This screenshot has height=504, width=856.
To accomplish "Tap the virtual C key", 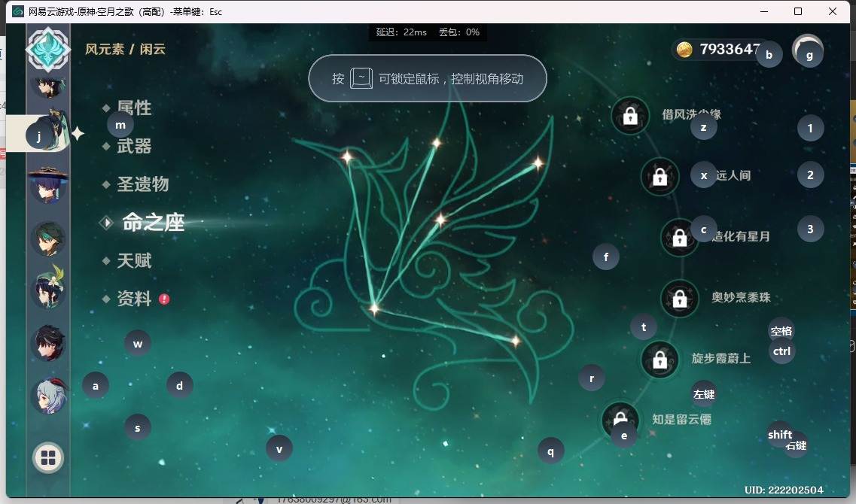I will [x=704, y=229].
